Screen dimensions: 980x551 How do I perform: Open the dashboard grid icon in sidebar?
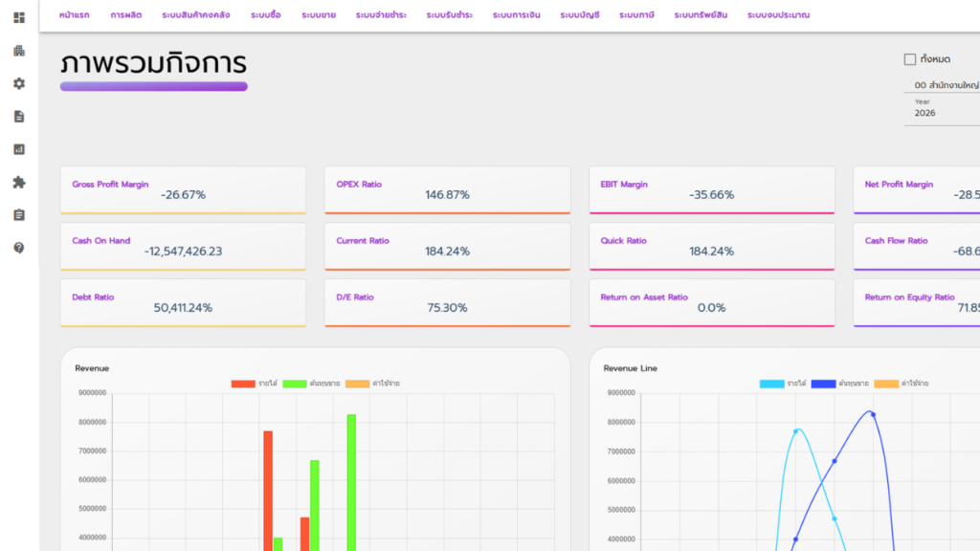click(x=19, y=17)
